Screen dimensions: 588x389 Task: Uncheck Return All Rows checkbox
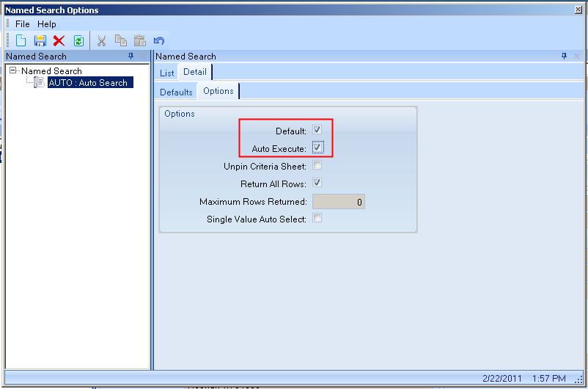(317, 183)
